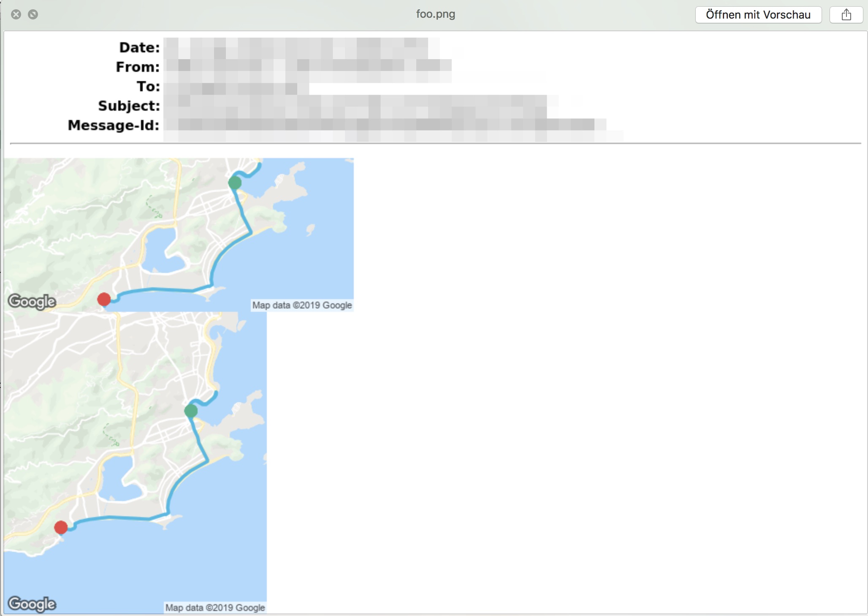Click Map data ©2019 Google on upper map
This screenshot has width=868, height=616.
click(x=302, y=305)
